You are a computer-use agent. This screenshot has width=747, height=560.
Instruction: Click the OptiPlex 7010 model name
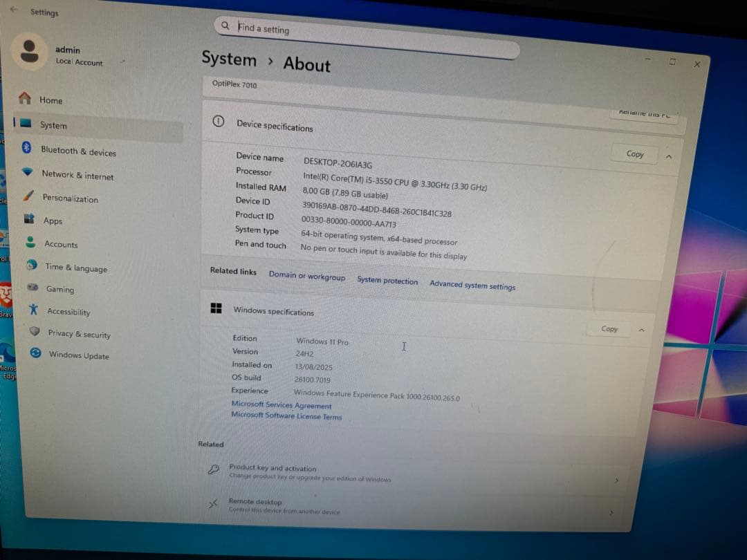[x=234, y=84]
